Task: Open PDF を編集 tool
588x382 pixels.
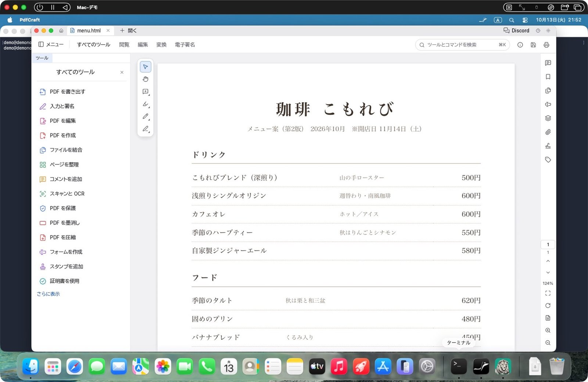Action: click(x=58, y=121)
